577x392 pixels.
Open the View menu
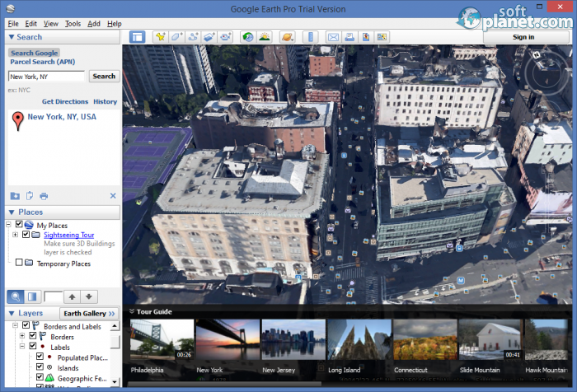pos(51,24)
